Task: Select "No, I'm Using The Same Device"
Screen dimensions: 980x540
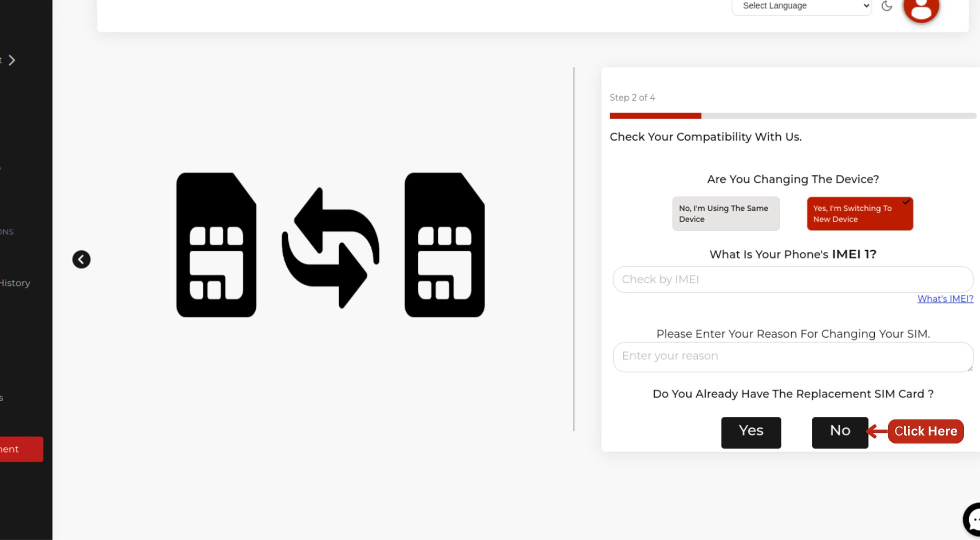Action: point(726,213)
